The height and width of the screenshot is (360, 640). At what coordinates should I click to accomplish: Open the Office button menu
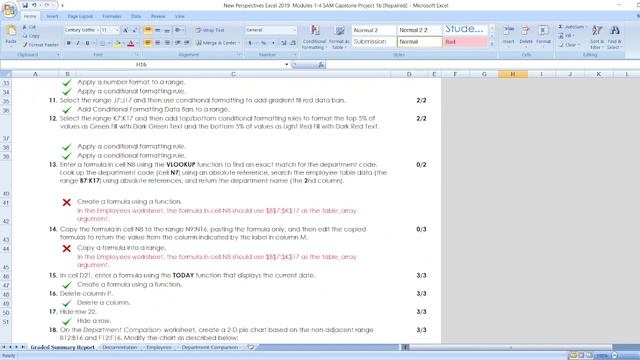point(9,9)
